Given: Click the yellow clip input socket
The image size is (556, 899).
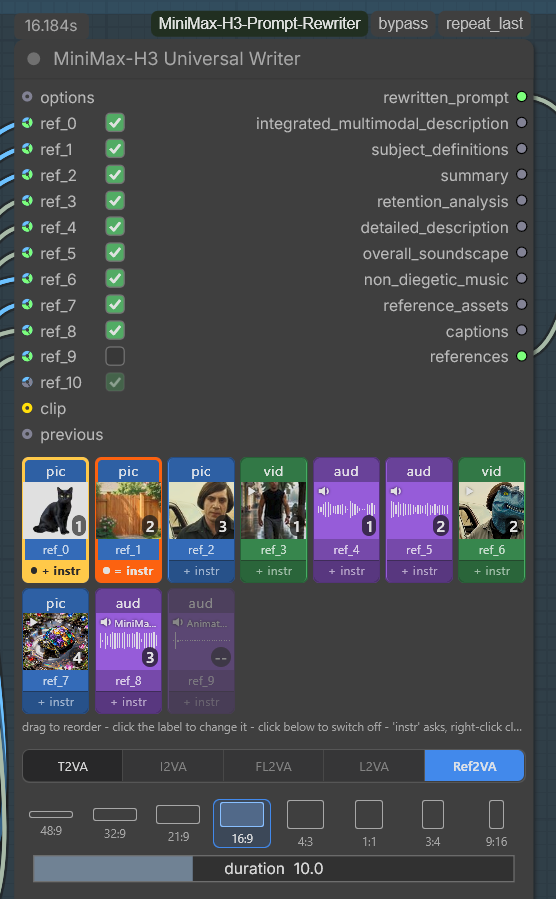Looking at the screenshot, I should click(x=27, y=408).
